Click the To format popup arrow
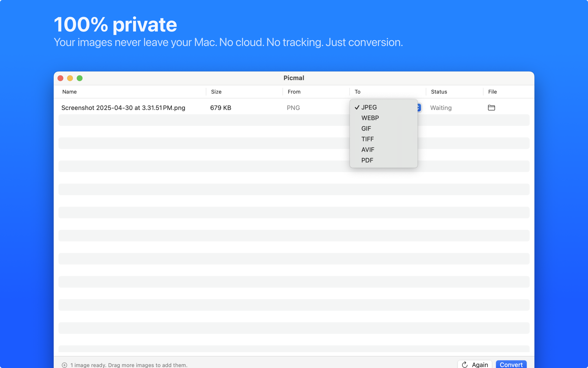 (x=419, y=108)
